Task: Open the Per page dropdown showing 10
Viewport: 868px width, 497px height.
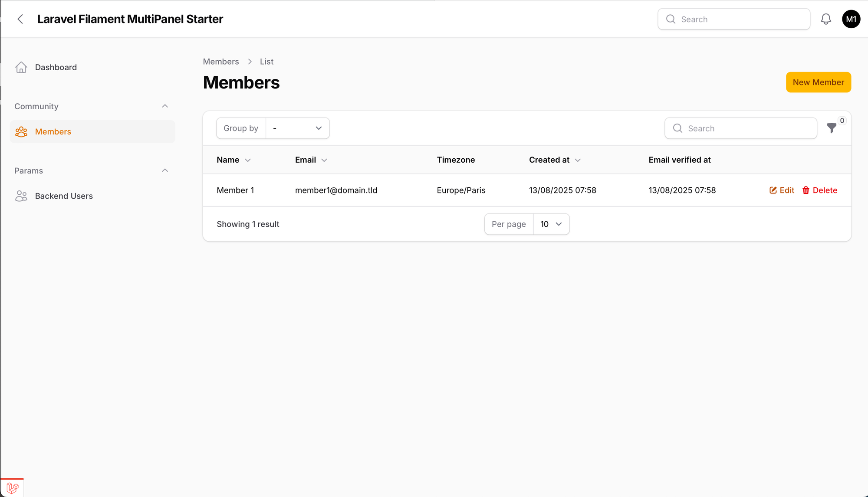Action: pos(551,224)
